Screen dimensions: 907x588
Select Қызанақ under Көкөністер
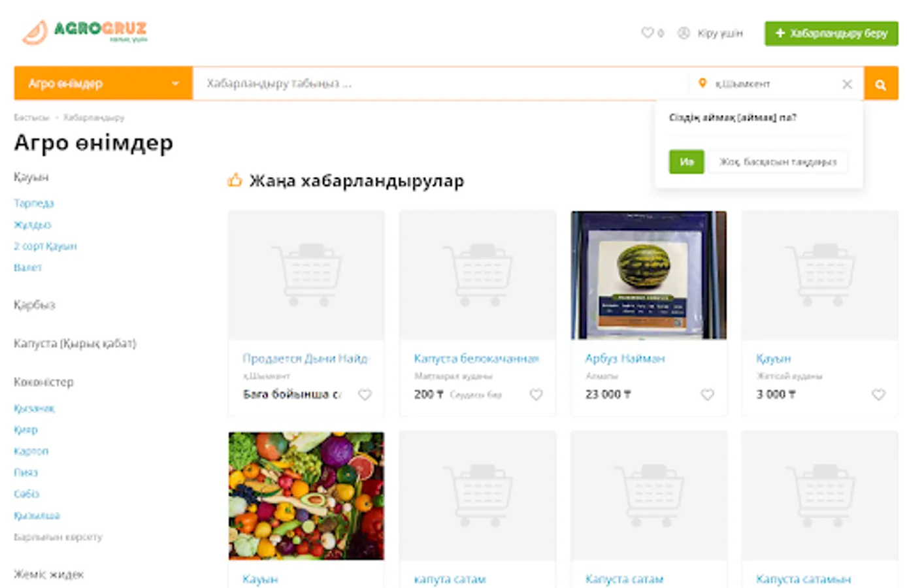click(x=34, y=408)
